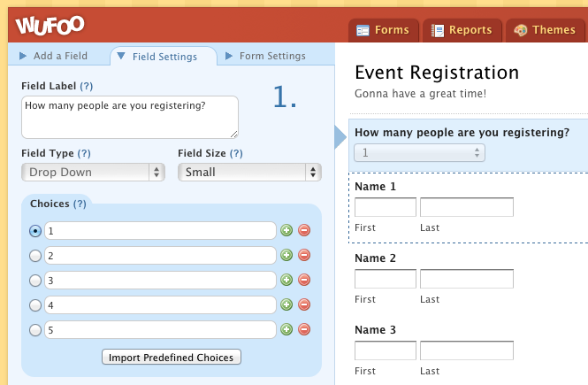
Task: Select radio button for choice 5
Action: [x=35, y=330]
